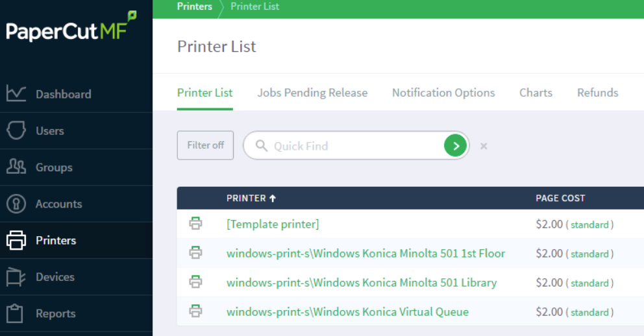Click Printers in the breadcrumb bar
This screenshot has height=336, width=644.
(x=195, y=6)
